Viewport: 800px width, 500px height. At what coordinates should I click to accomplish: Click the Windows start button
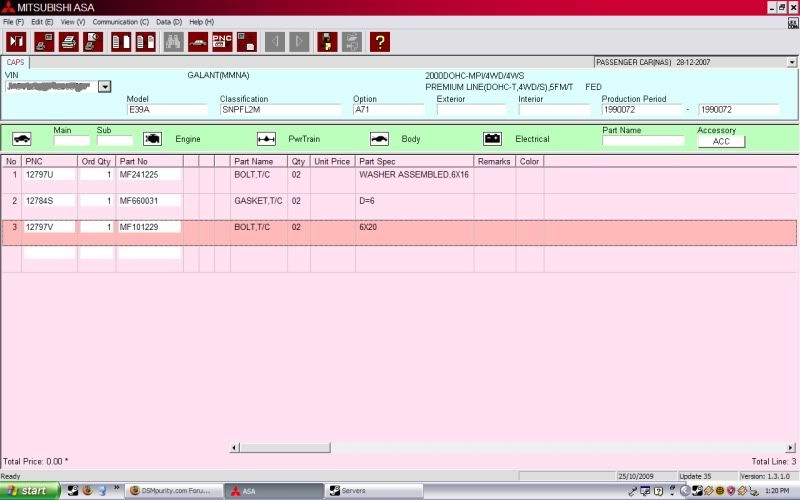[30, 491]
